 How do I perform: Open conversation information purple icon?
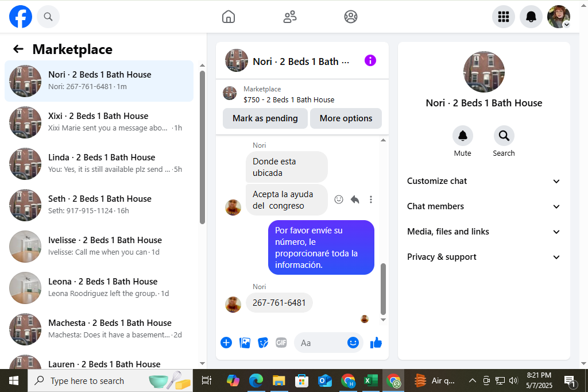pos(370,60)
